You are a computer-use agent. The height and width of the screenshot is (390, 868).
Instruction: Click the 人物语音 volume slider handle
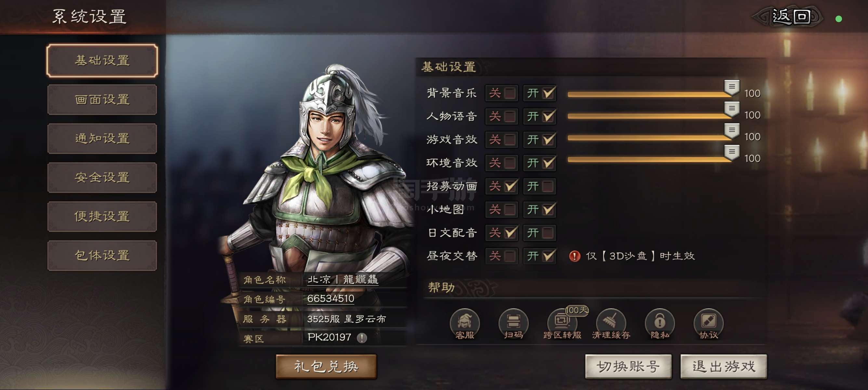(x=731, y=110)
